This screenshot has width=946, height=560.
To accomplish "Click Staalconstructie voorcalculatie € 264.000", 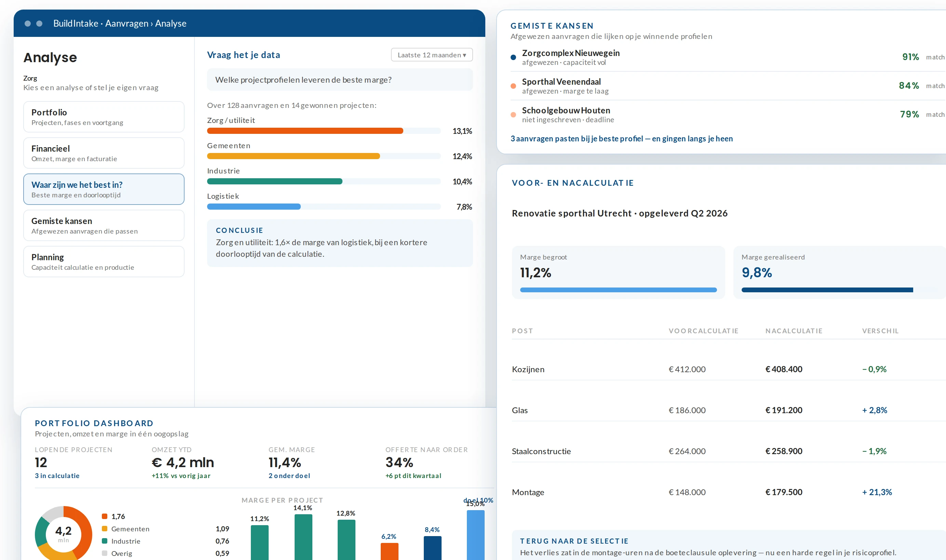I will [x=687, y=451].
